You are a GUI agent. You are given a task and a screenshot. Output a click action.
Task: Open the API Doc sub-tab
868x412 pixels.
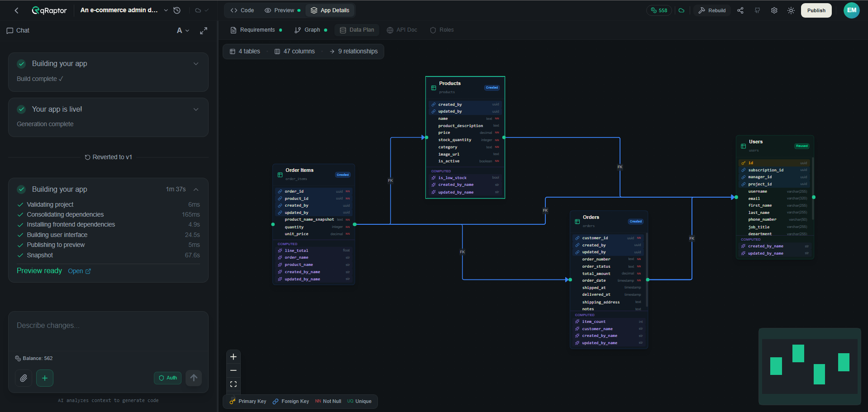(x=402, y=30)
